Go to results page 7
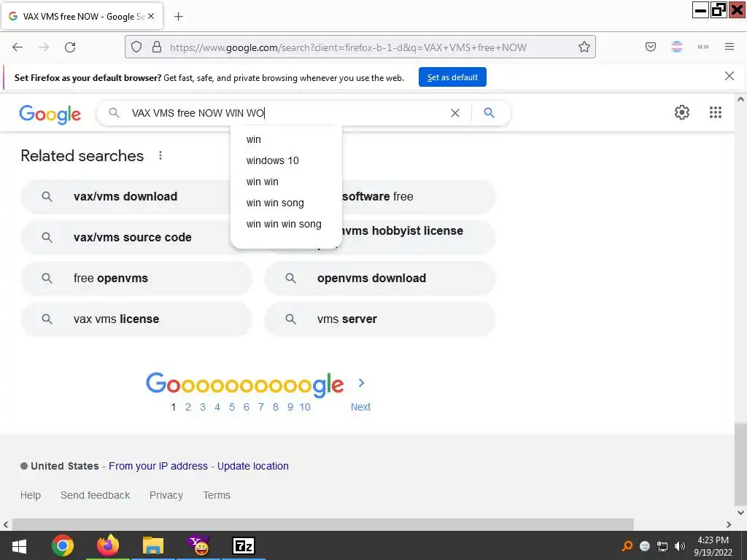747x560 pixels. point(260,407)
